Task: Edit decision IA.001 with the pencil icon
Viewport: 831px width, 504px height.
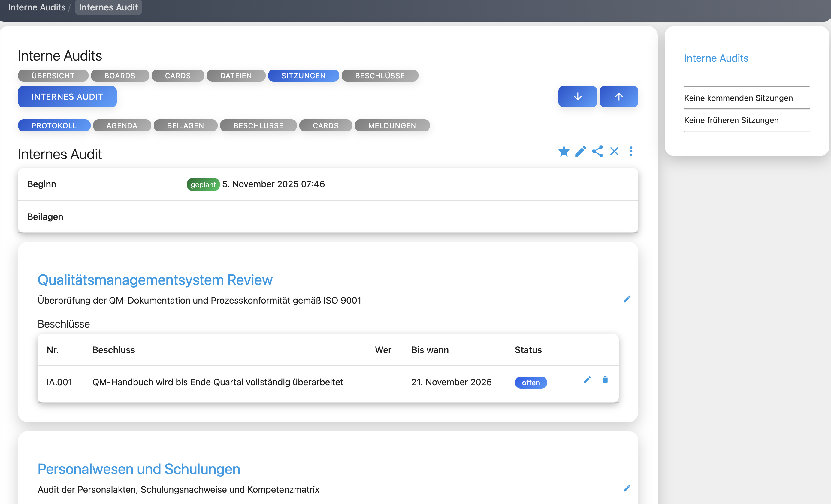Action: click(587, 379)
